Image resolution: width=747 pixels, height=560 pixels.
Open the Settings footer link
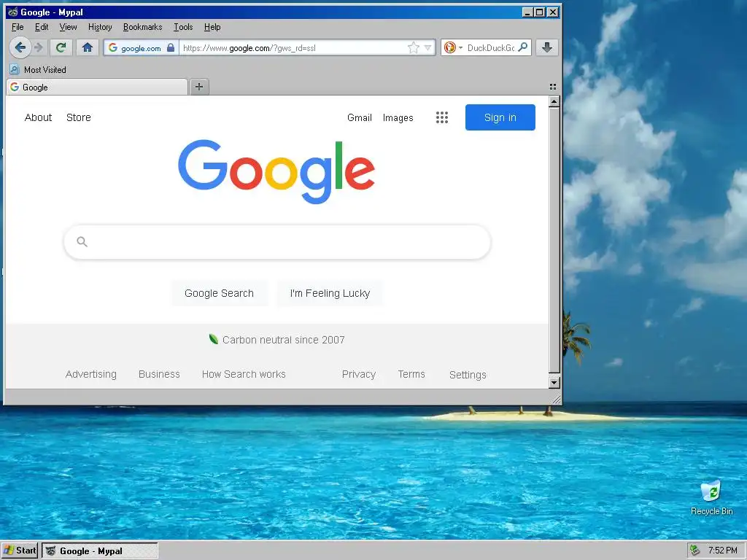(x=468, y=375)
